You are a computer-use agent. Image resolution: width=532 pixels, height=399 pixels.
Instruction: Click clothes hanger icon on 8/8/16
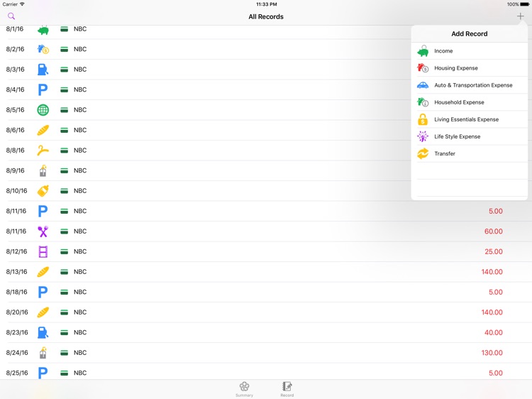tap(43, 150)
